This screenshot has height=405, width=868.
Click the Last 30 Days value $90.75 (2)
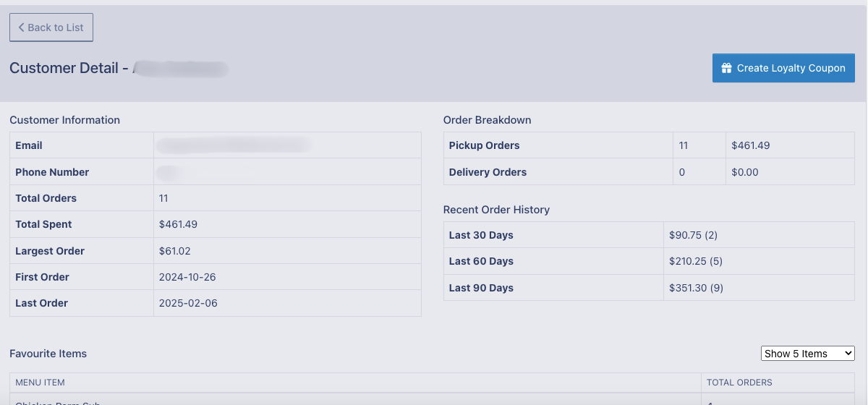[x=694, y=235]
